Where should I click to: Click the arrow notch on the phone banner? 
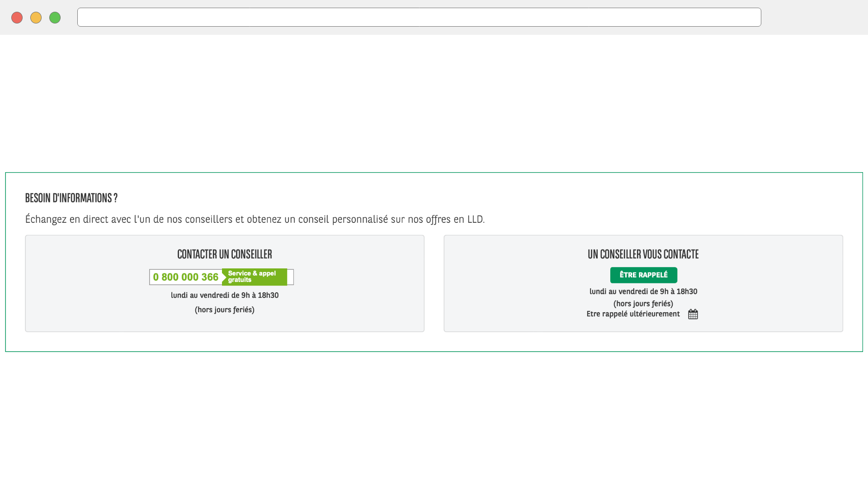click(224, 277)
